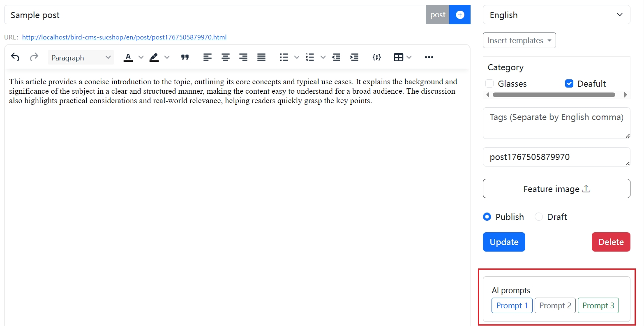Viewport: 644px width, 326px height.
Task: Open the font color picker arrow
Action: tap(141, 57)
